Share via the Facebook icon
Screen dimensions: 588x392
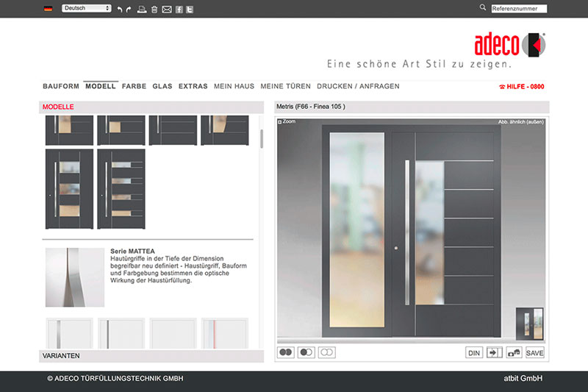pos(179,9)
